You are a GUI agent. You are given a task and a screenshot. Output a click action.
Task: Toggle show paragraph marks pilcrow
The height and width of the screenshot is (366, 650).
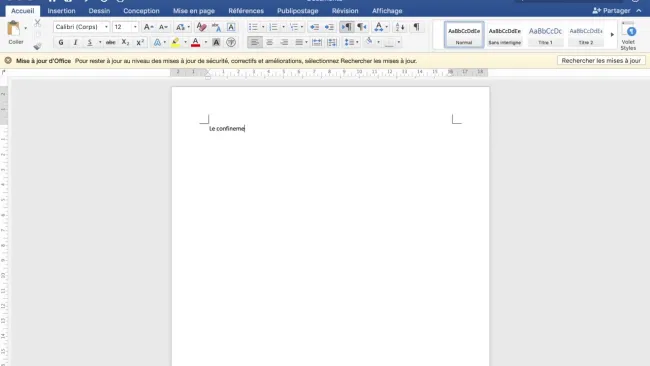pos(416,27)
